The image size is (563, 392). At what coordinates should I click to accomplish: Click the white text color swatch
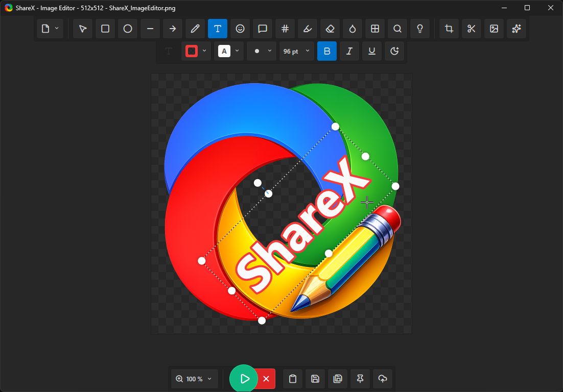(x=224, y=51)
